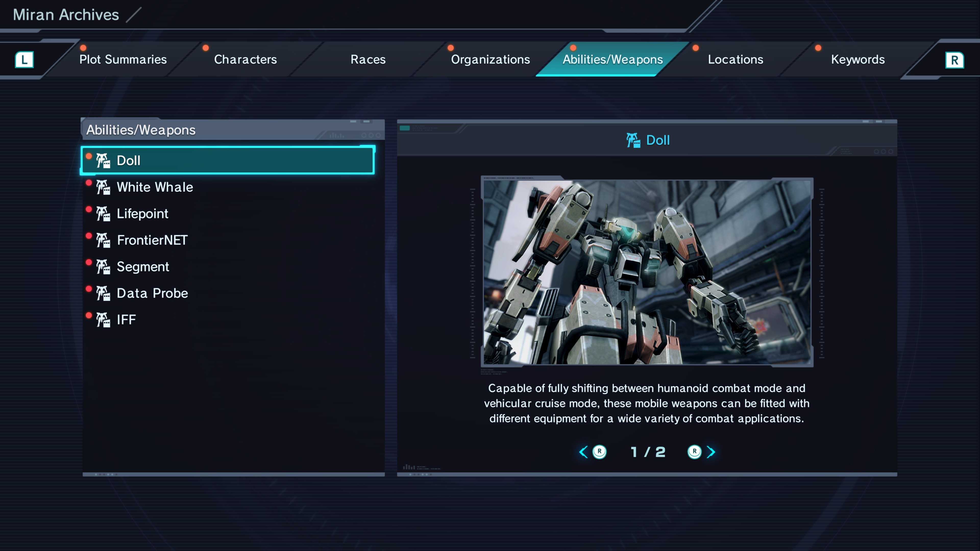Click the mech icon beside Lifepoint
This screenshot has width=980, height=551.
103,214
